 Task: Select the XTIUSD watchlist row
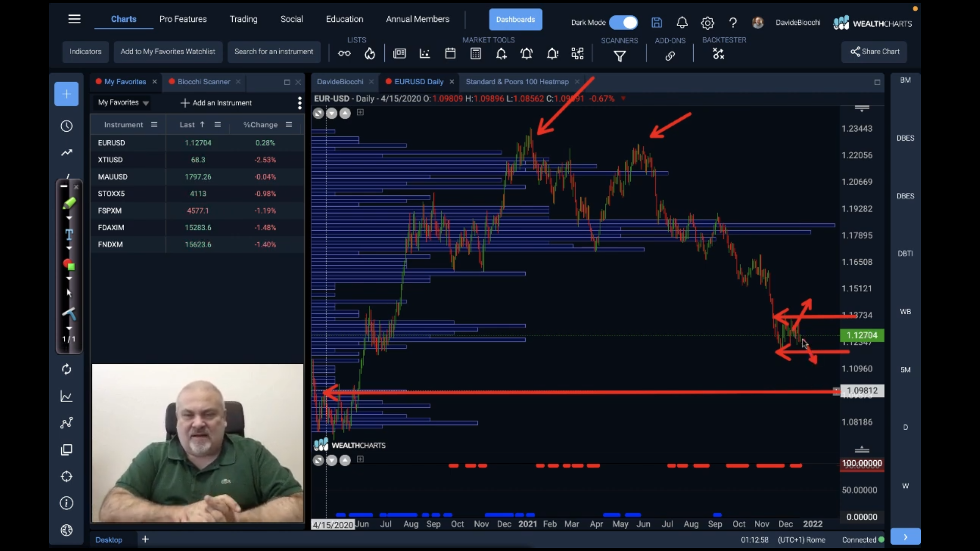[x=197, y=160]
